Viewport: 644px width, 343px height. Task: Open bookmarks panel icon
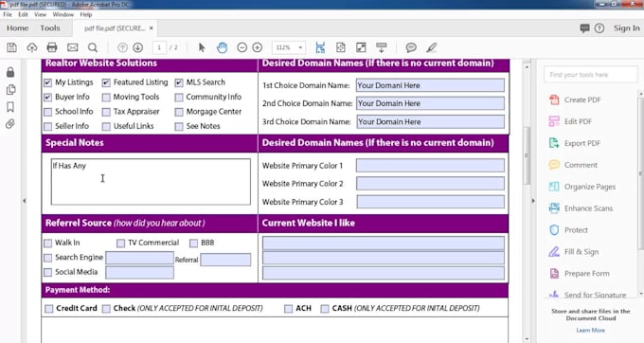point(10,107)
